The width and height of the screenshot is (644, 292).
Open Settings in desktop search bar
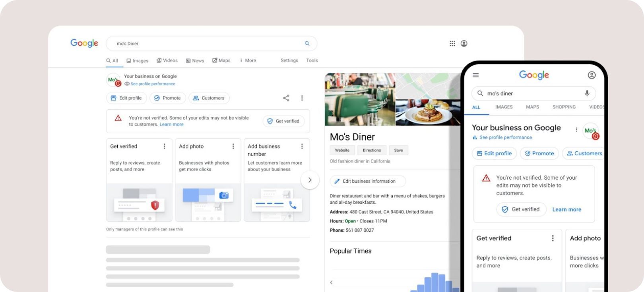coord(289,60)
